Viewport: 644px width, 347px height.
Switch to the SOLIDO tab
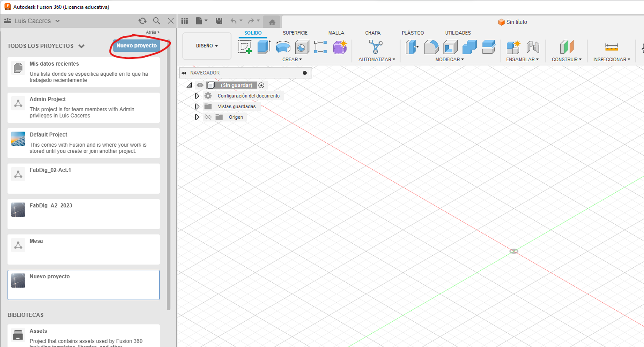pyautogui.click(x=253, y=33)
